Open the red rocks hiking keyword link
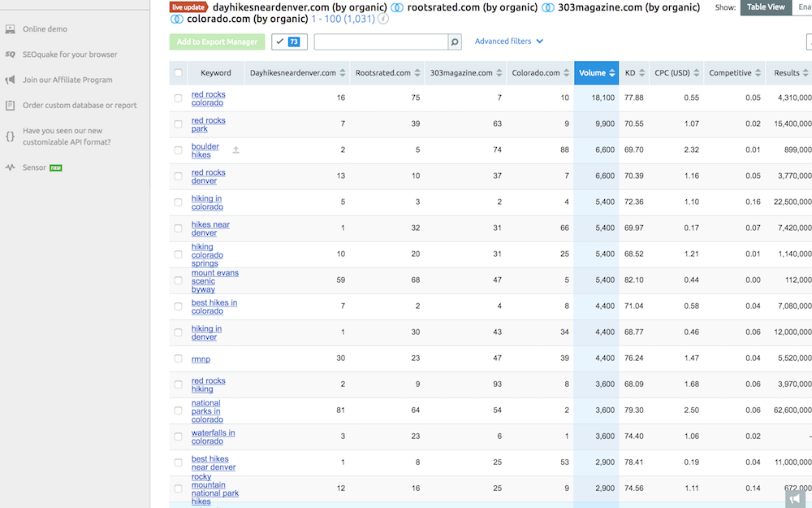The height and width of the screenshot is (508, 812). (x=208, y=384)
